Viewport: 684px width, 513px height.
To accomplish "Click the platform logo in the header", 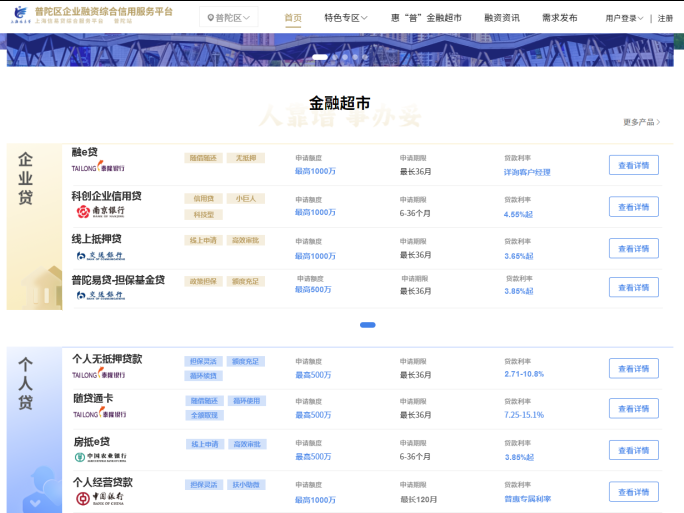I will pos(20,15).
